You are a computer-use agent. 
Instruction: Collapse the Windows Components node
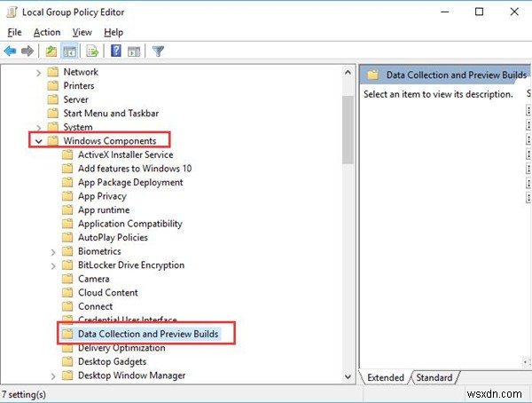coord(39,141)
